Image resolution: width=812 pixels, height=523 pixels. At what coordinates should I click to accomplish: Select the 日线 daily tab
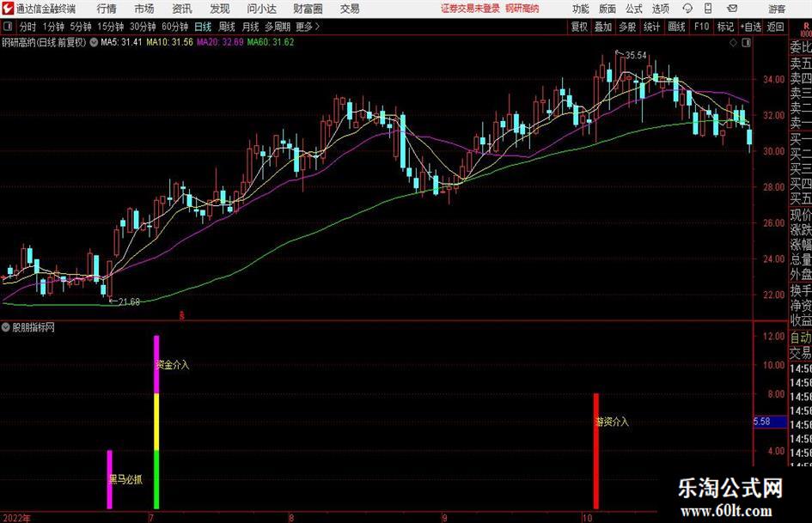(203, 27)
